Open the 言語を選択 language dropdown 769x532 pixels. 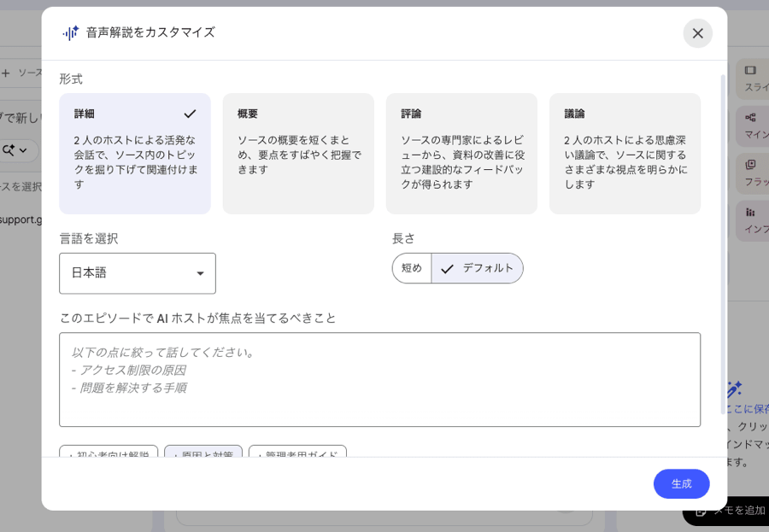137,273
